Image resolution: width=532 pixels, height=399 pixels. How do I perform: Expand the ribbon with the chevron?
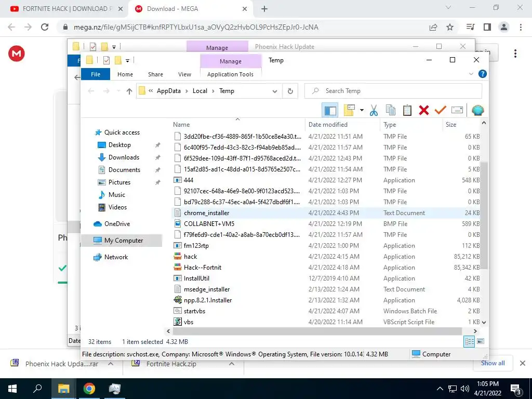(471, 74)
